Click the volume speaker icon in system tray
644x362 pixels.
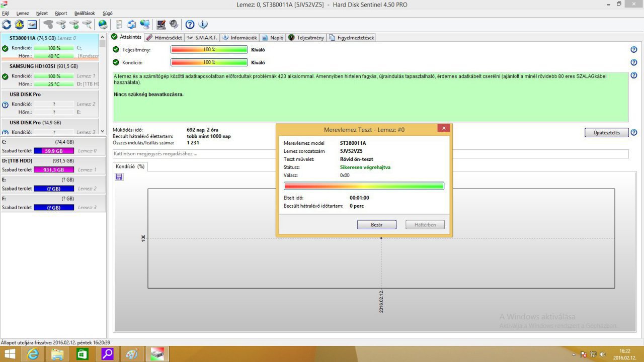(x=602, y=354)
